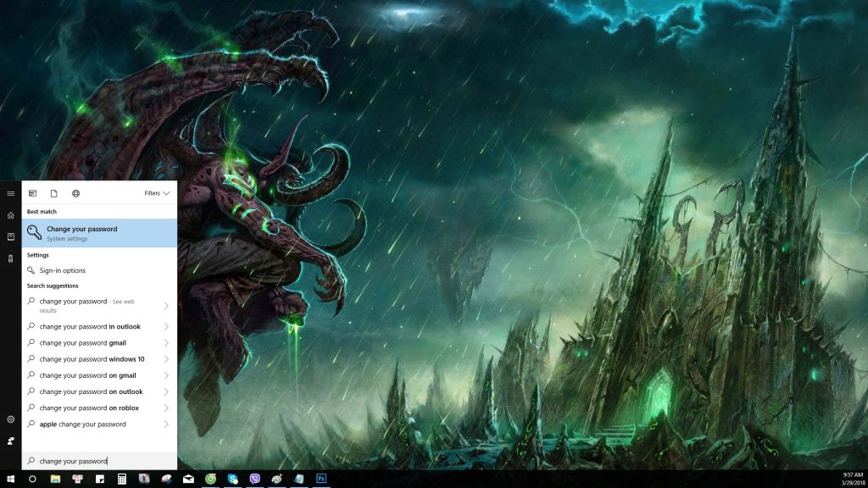Select suggestion 'change your password windows 10'
Viewport: 868px width, 488px height.
(92, 359)
